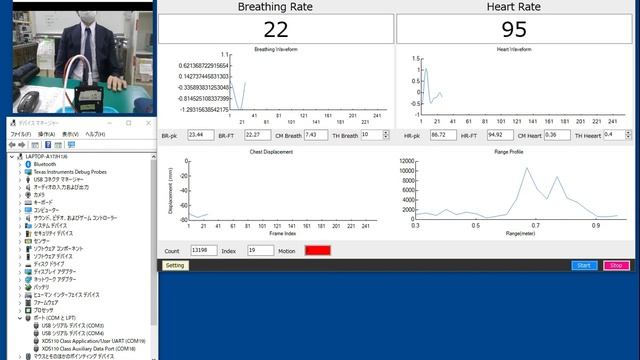
Task: Click the Range Profile chart
Action: (515, 193)
